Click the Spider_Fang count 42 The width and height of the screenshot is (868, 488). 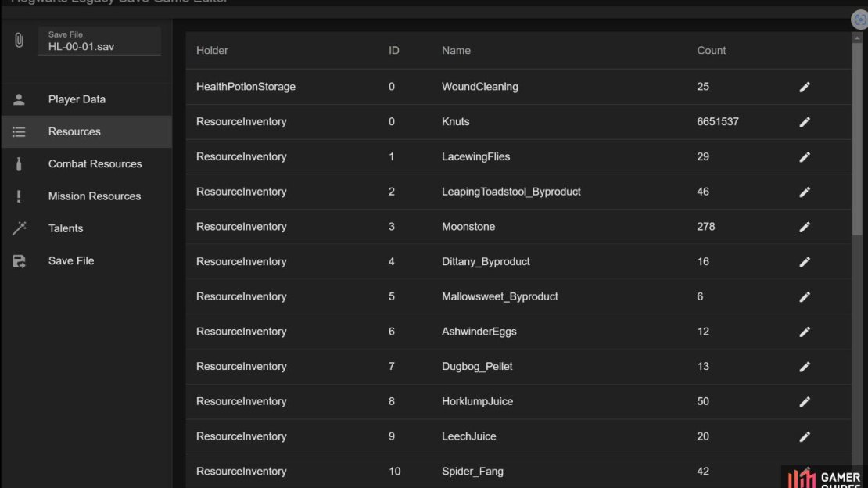coord(703,472)
